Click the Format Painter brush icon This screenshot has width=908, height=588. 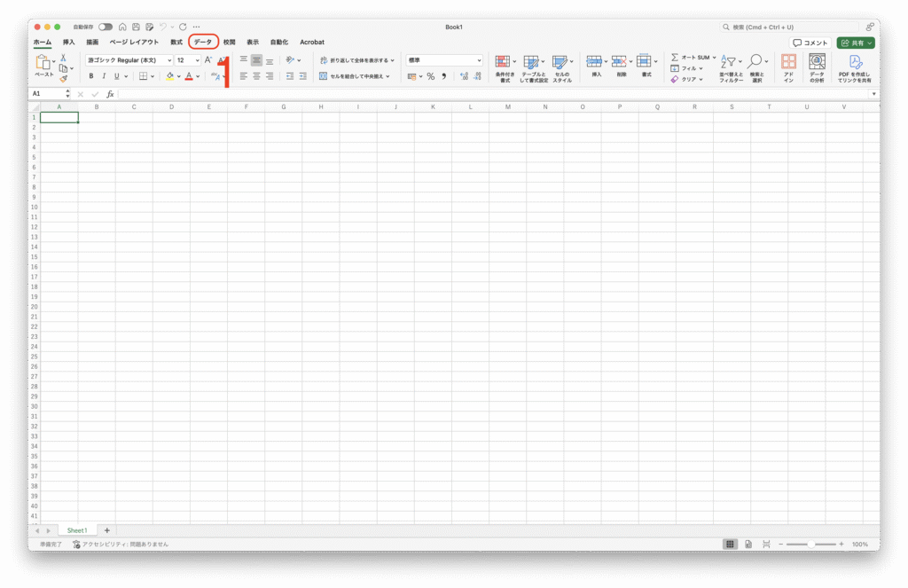pos(63,79)
